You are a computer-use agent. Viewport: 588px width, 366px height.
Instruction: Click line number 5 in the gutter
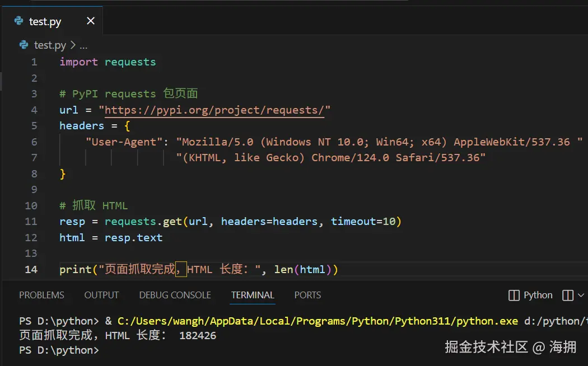click(34, 125)
